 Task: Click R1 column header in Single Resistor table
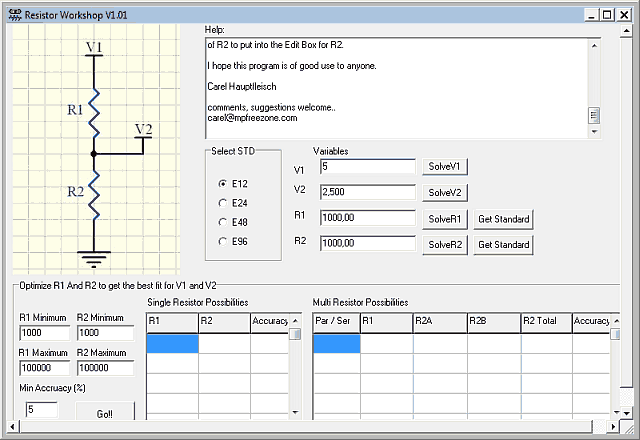coord(172,323)
